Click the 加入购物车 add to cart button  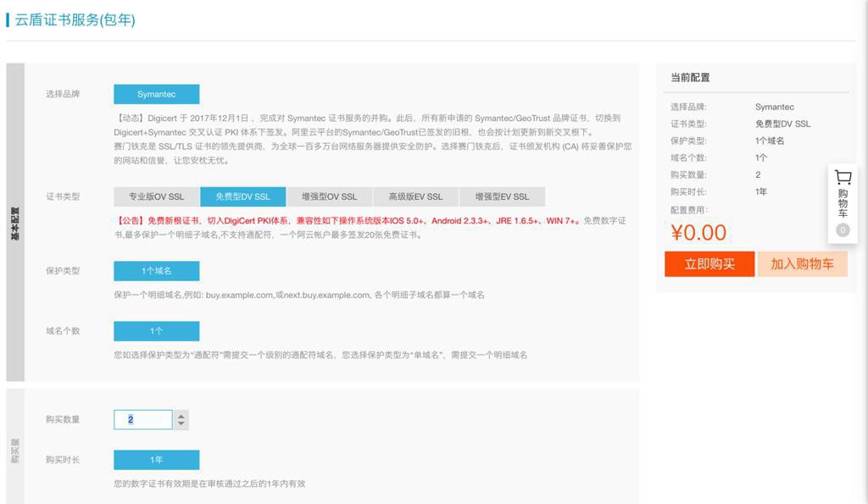pyautogui.click(x=802, y=264)
